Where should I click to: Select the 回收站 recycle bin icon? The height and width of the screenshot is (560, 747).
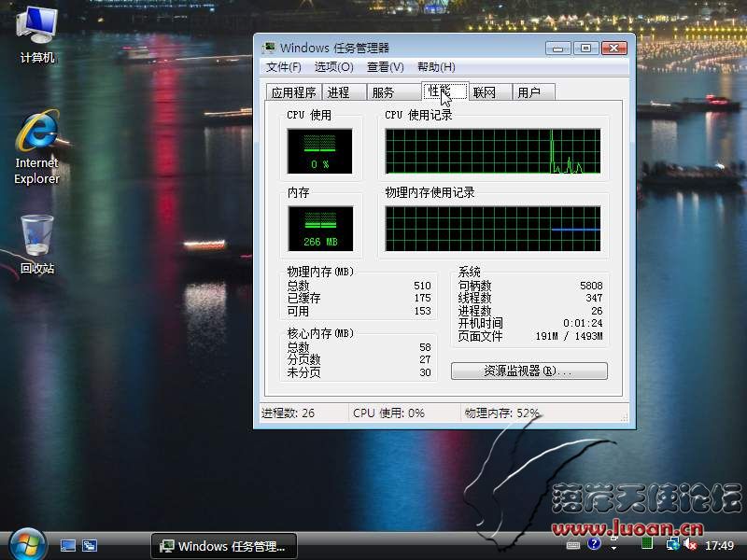(37, 244)
